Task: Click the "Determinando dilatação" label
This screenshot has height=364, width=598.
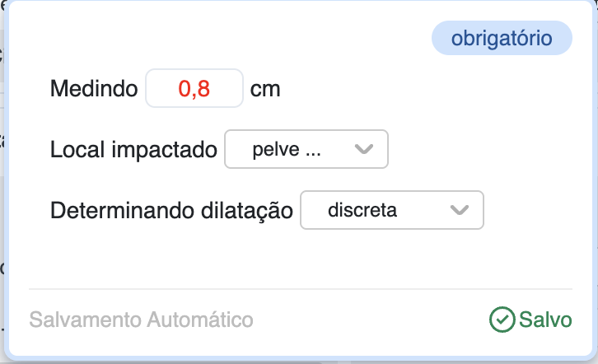Action: coord(171,210)
